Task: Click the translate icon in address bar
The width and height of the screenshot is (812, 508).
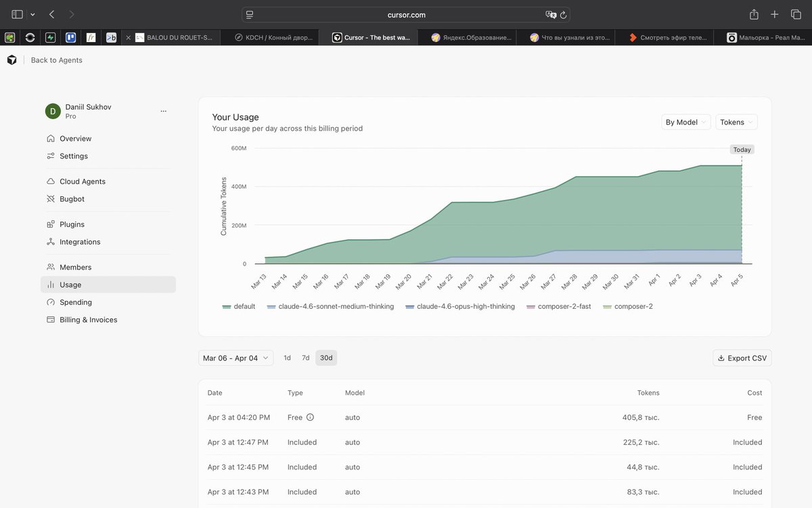Action: click(x=551, y=14)
